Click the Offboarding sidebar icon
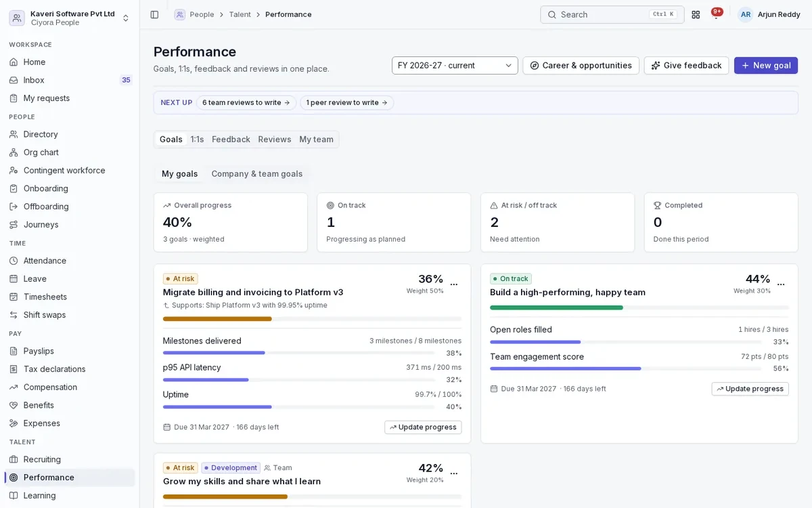 click(x=14, y=207)
